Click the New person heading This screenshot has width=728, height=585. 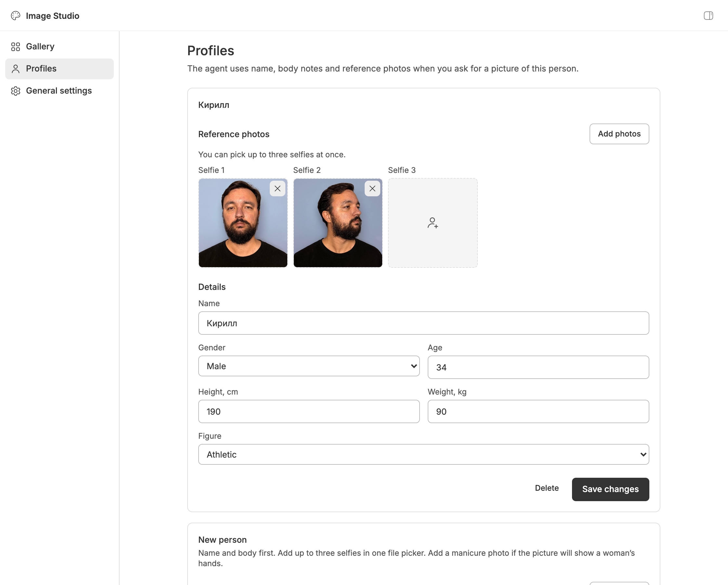click(x=222, y=540)
